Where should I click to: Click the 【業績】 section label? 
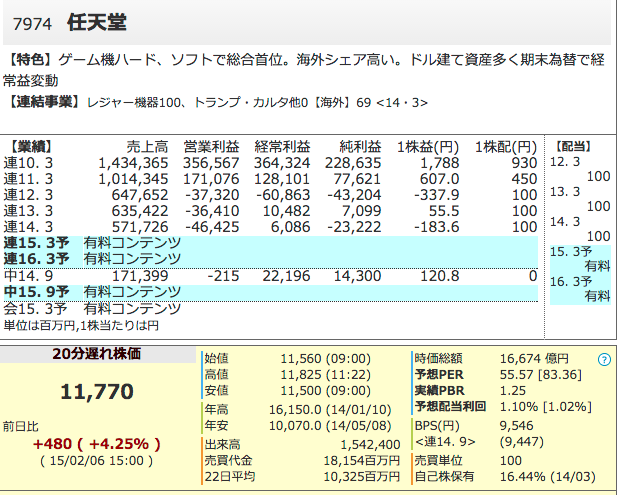pos(30,146)
